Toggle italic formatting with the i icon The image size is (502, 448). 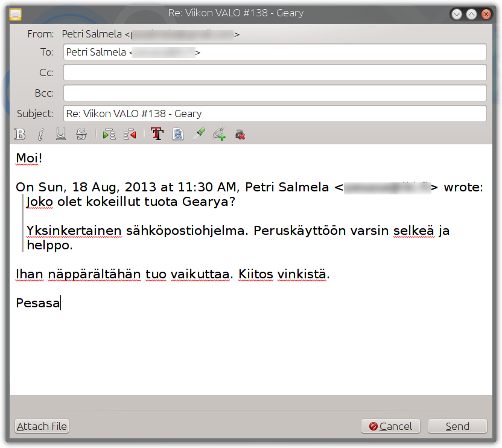[x=40, y=134]
